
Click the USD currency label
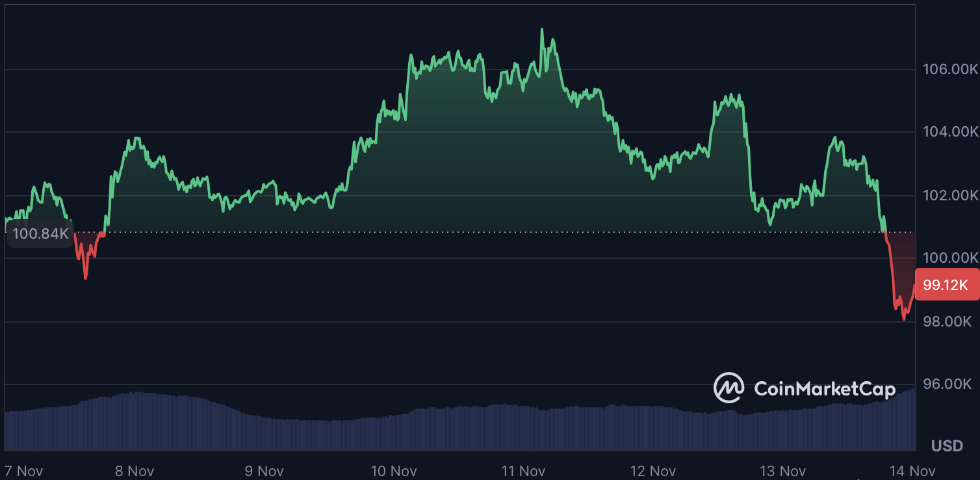[x=947, y=446]
